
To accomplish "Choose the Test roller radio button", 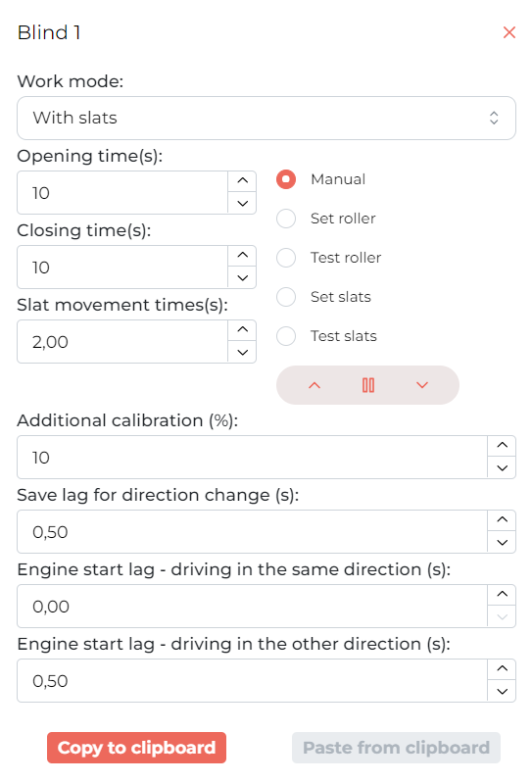I will 286,258.
